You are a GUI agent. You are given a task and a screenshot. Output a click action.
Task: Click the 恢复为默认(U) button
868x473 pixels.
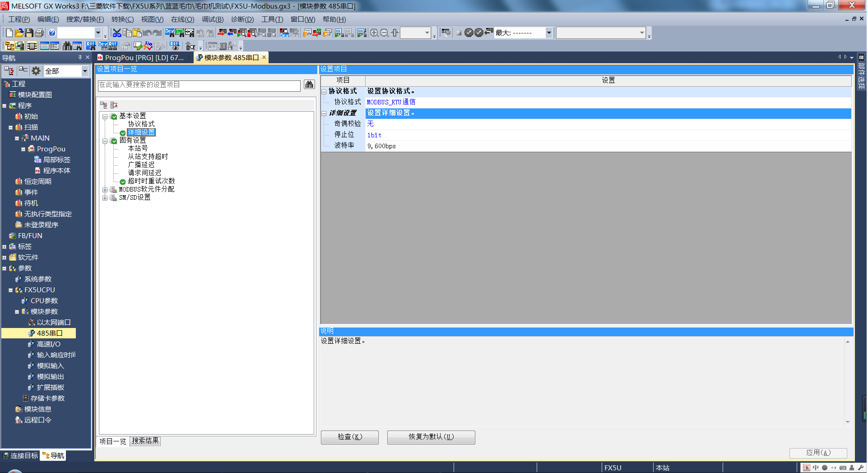tap(431, 437)
